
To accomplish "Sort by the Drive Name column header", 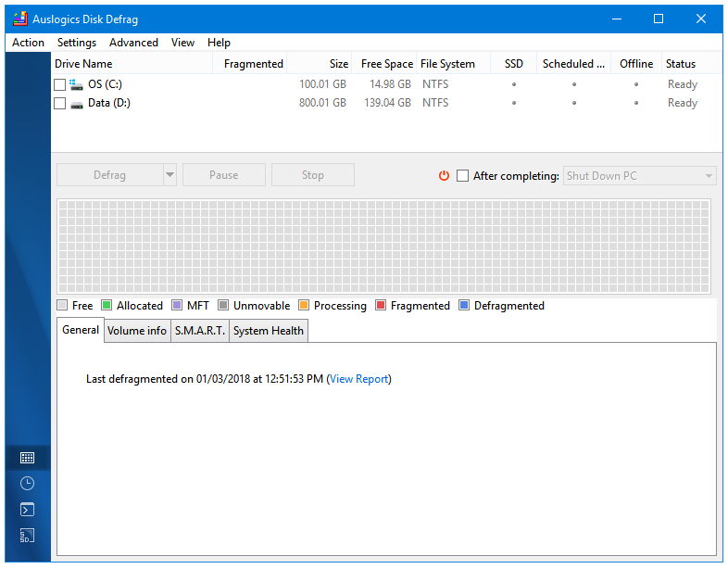I will pyautogui.click(x=132, y=64).
